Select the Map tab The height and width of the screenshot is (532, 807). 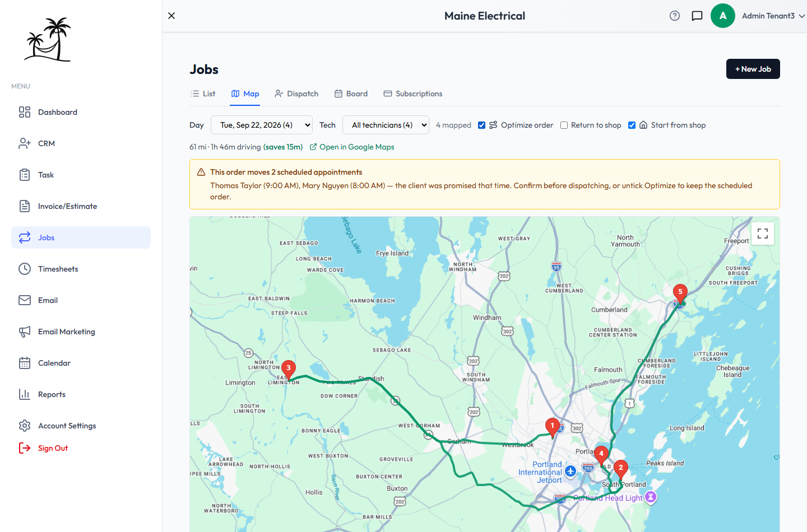coord(245,94)
